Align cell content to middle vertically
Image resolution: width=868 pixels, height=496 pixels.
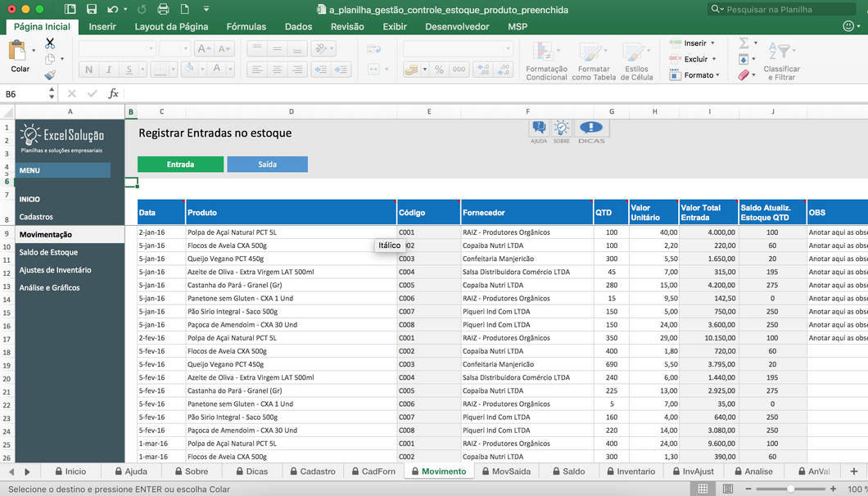point(277,49)
